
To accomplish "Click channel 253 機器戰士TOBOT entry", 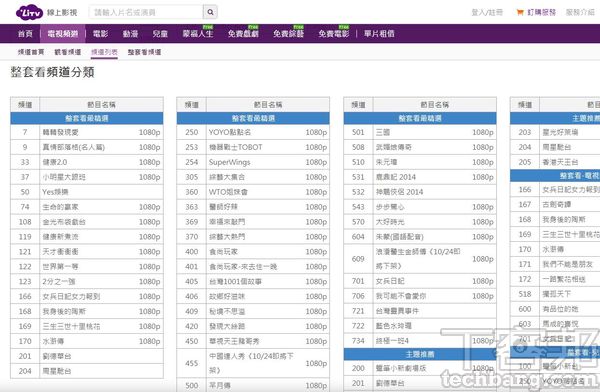I will click(x=253, y=147).
